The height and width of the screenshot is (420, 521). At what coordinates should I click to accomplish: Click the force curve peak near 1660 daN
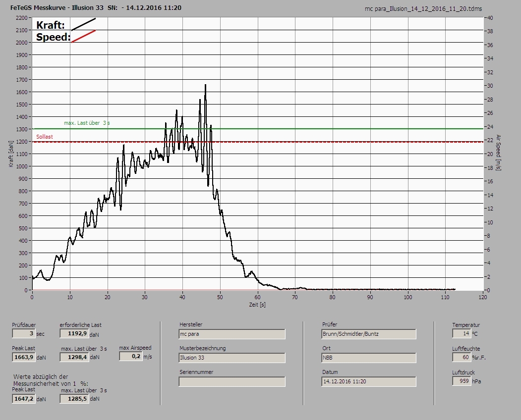[205, 85]
